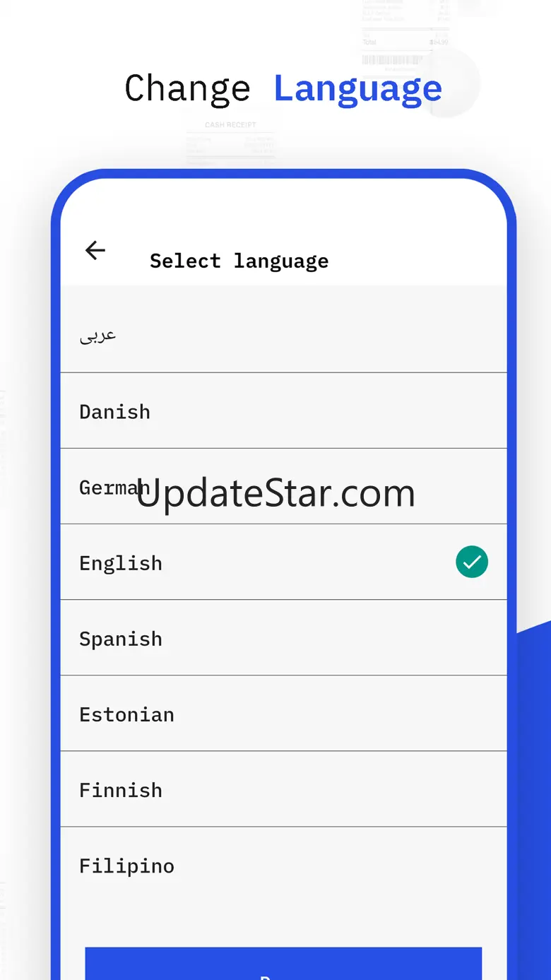Screen dimensions: 551x980
Task: Click the grey circle behind the Language heading
Action: [x=452, y=83]
